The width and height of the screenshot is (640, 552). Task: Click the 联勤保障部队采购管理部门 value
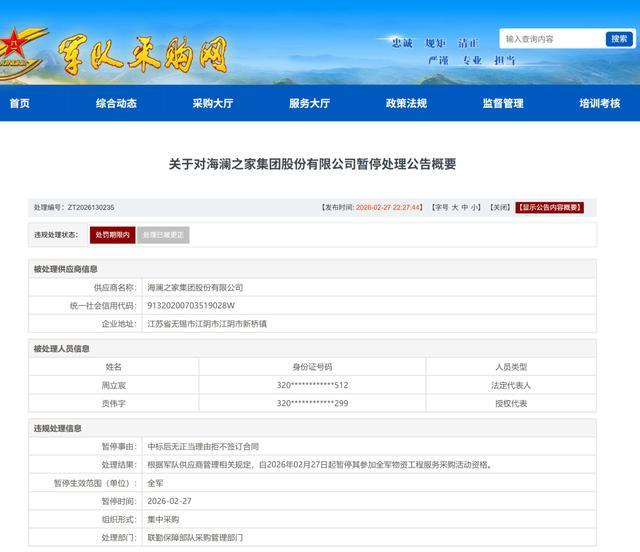[x=195, y=538]
